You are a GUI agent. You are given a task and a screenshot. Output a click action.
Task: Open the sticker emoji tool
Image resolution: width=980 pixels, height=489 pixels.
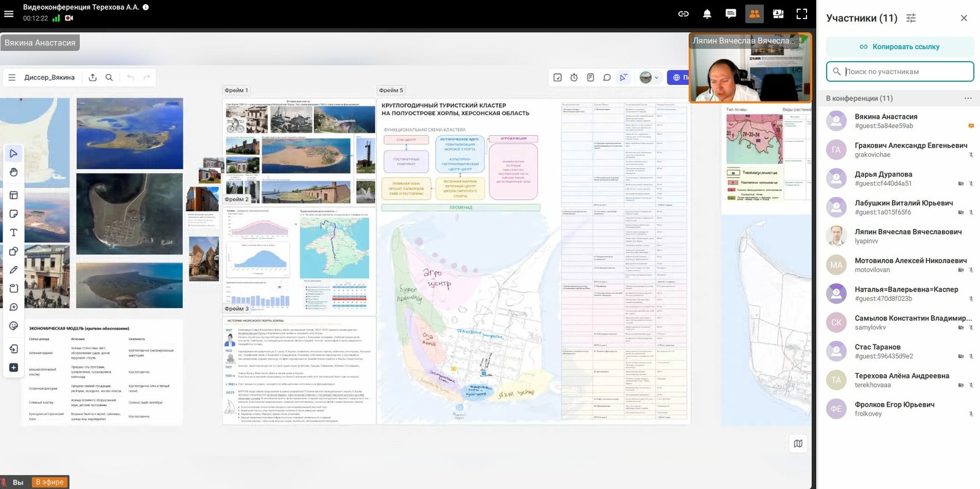click(14, 326)
